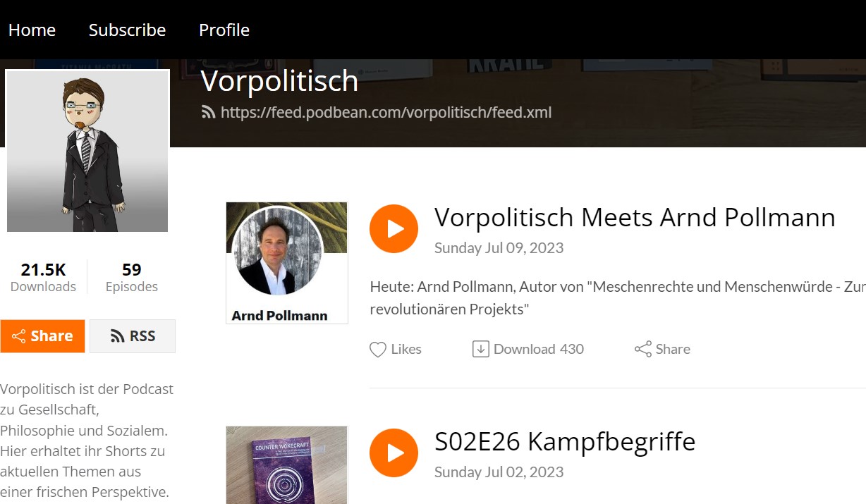Click the RSS button in sidebar
866x504 pixels.
[133, 336]
